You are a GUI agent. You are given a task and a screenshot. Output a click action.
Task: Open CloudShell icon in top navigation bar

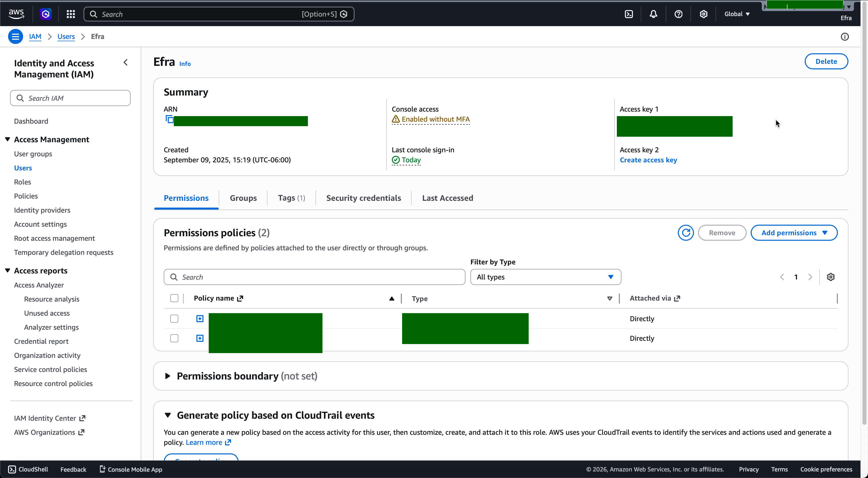pyautogui.click(x=629, y=14)
